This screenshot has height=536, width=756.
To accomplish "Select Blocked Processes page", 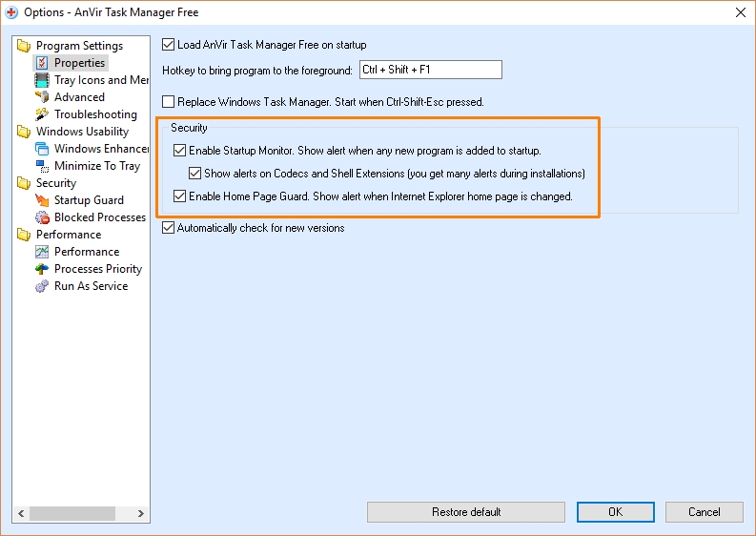I will pos(100,217).
